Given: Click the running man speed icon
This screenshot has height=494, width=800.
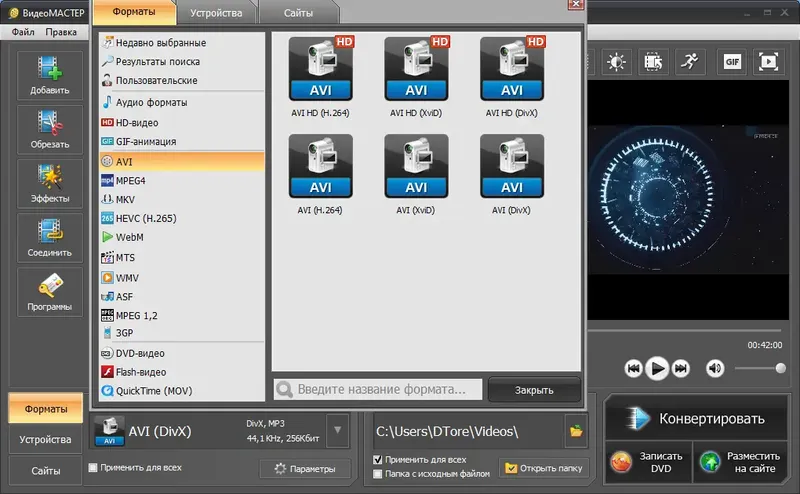Looking at the screenshot, I should tap(690, 62).
